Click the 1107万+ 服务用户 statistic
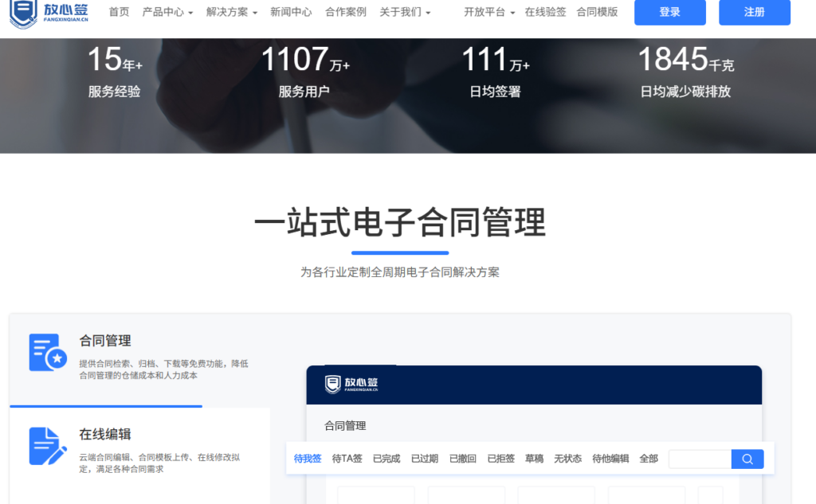 [x=304, y=71]
